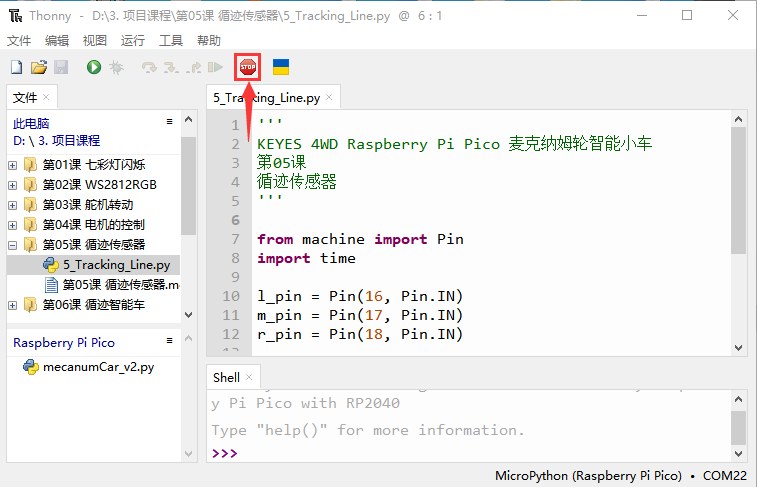The image size is (757, 487).
Task: Step over toolbar icon
Action: (149, 67)
